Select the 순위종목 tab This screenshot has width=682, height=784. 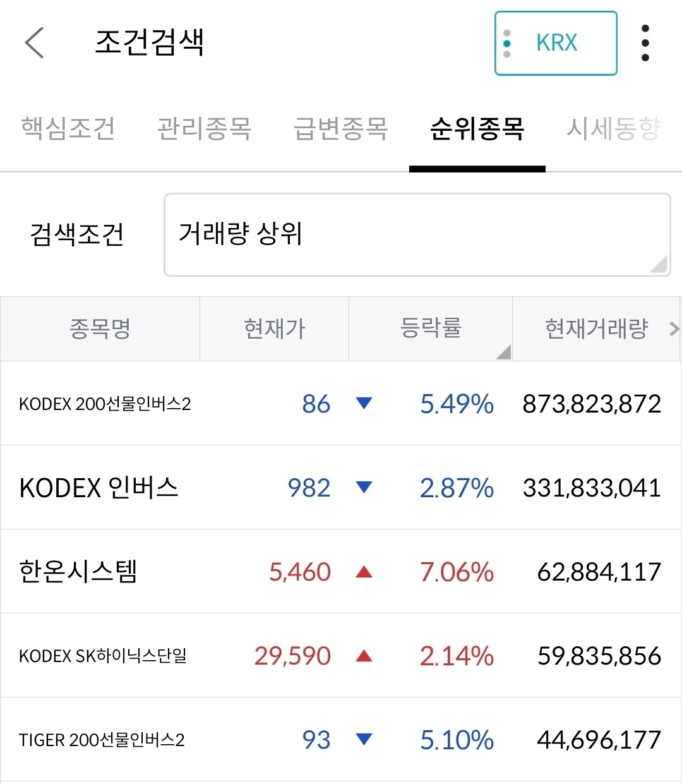pos(477,128)
